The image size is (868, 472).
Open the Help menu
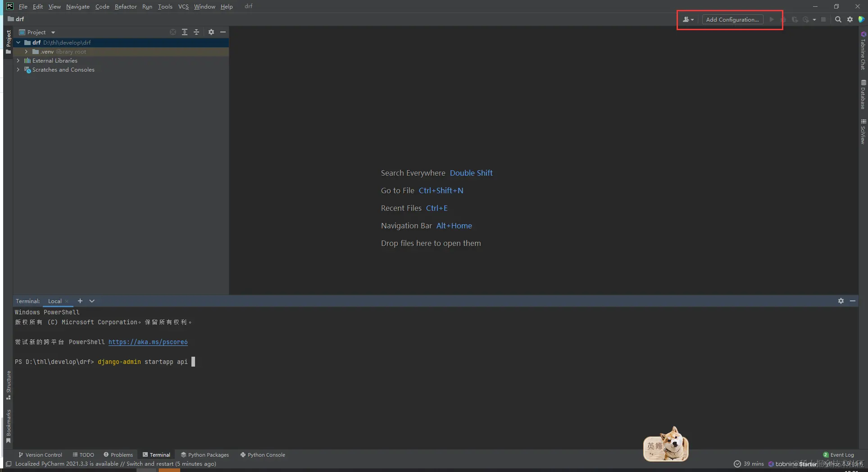(x=227, y=6)
